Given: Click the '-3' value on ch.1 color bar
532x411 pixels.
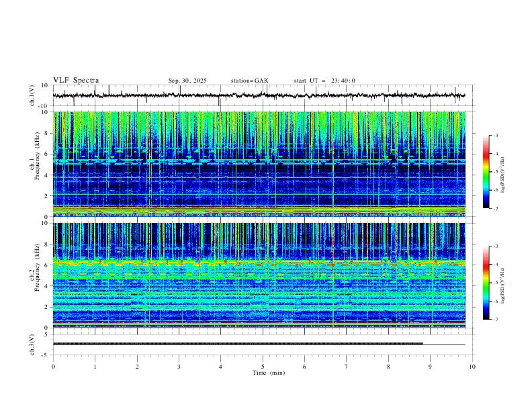Looking at the screenshot, I should [x=495, y=136].
